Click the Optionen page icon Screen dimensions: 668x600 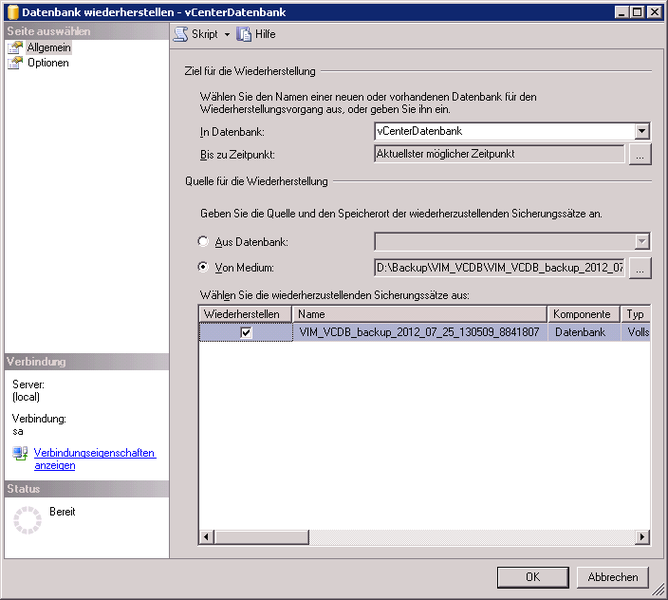(15, 63)
